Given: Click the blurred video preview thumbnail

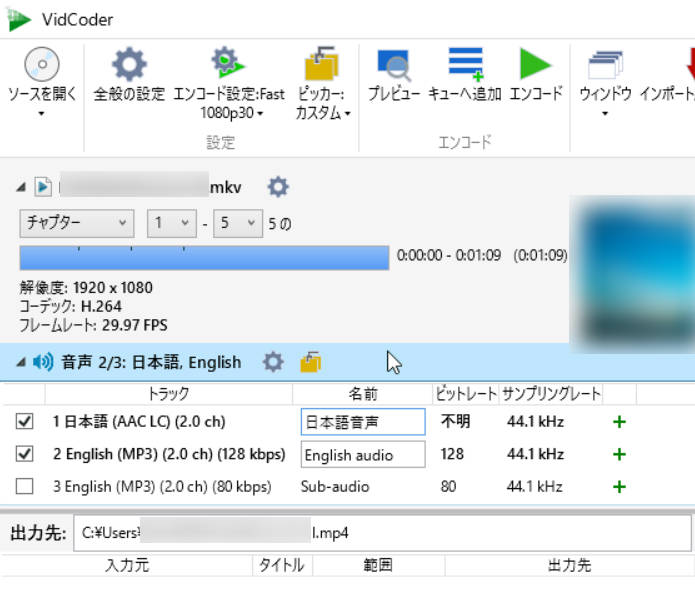Looking at the screenshot, I should click(x=633, y=273).
